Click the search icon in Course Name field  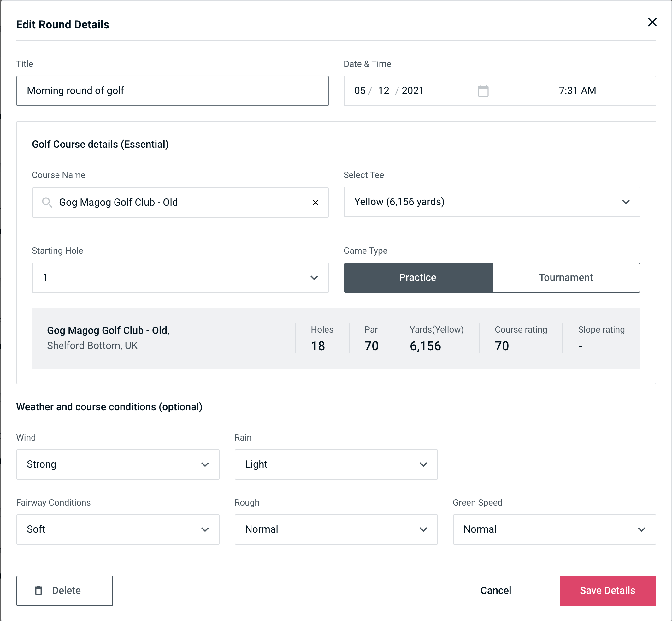pos(47,202)
